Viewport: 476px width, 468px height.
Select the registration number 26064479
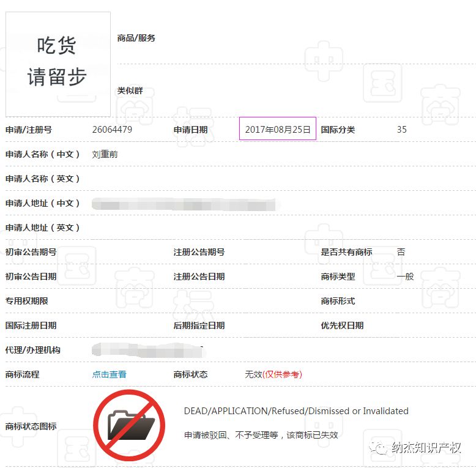[112, 130]
